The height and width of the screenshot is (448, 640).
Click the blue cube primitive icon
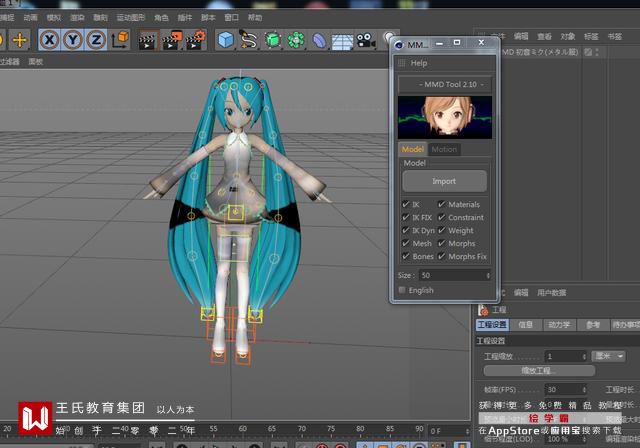tap(225, 40)
